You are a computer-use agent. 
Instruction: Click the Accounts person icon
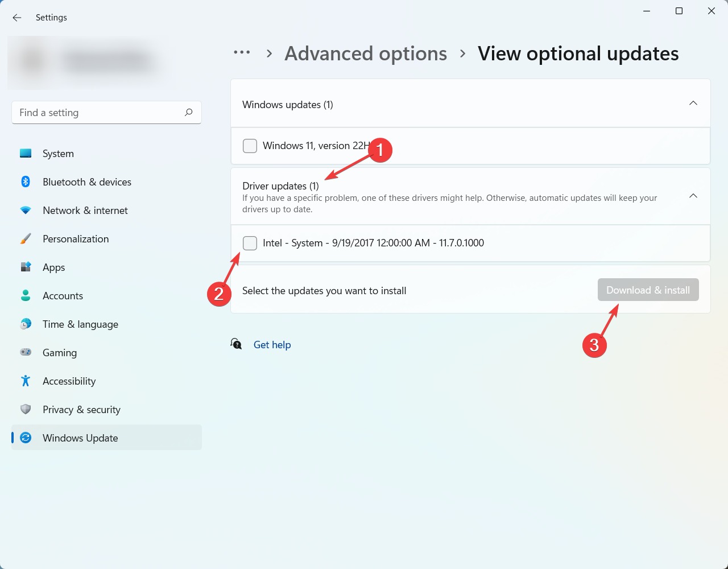tap(26, 296)
